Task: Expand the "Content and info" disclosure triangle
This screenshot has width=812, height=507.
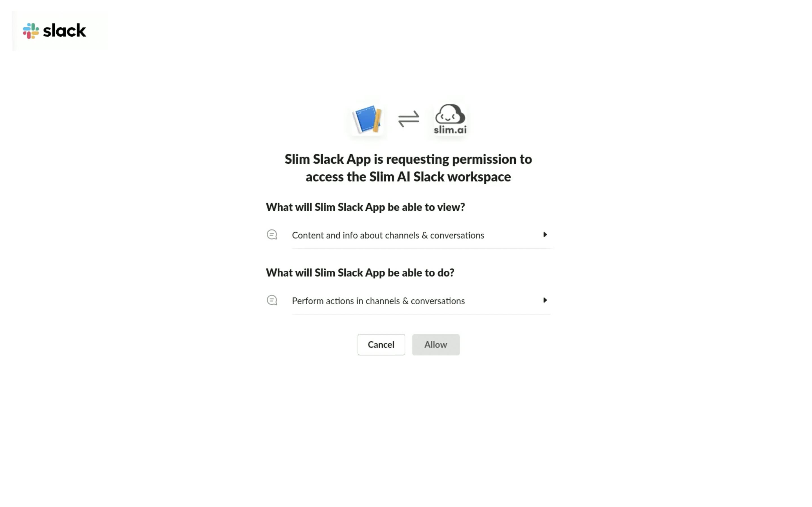Action: coord(545,235)
